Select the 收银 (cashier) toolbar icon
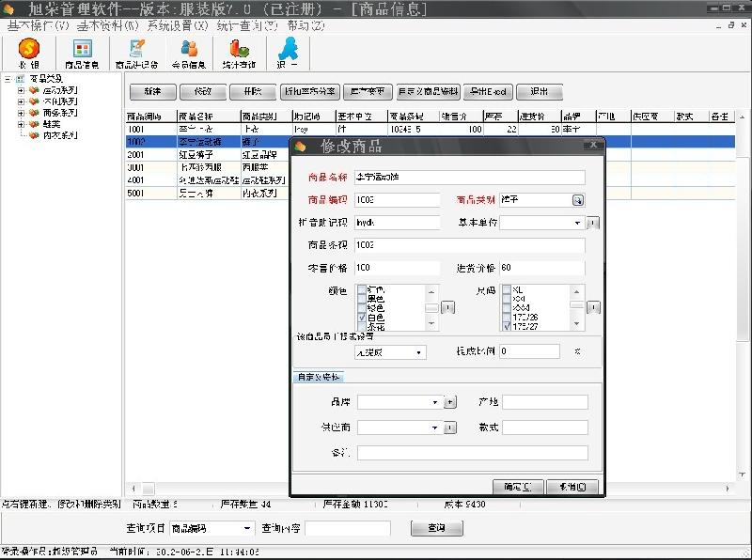 pyautogui.click(x=28, y=53)
